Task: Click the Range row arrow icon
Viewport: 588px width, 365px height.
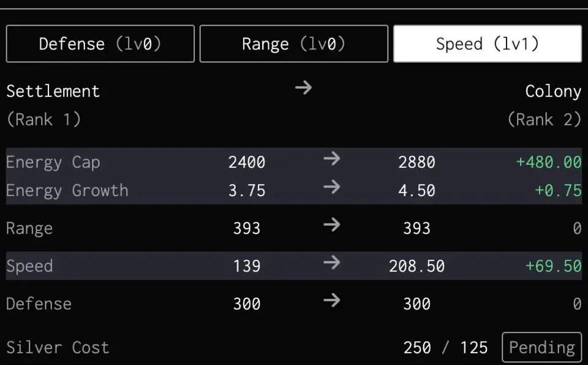Action: coord(331,225)
